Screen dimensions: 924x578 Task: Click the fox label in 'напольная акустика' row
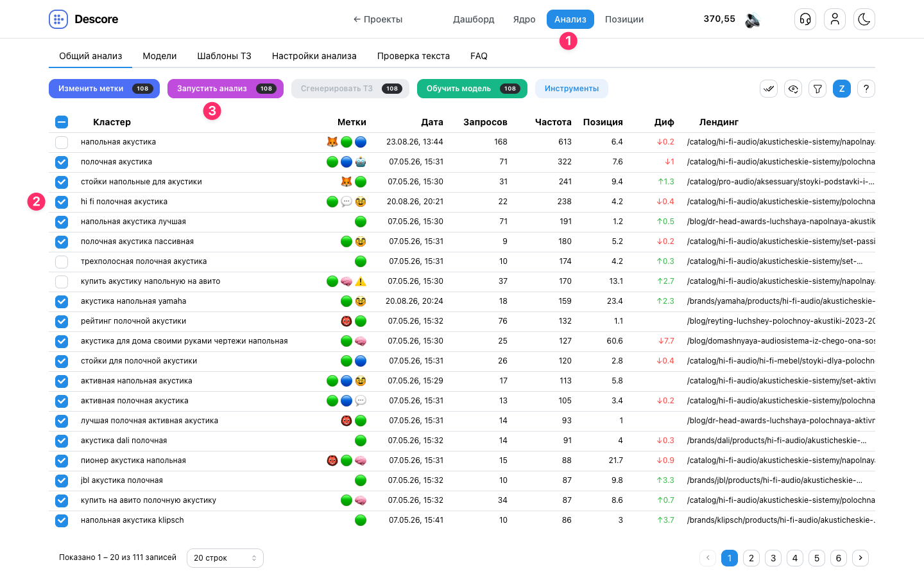(x=332, y=142)
